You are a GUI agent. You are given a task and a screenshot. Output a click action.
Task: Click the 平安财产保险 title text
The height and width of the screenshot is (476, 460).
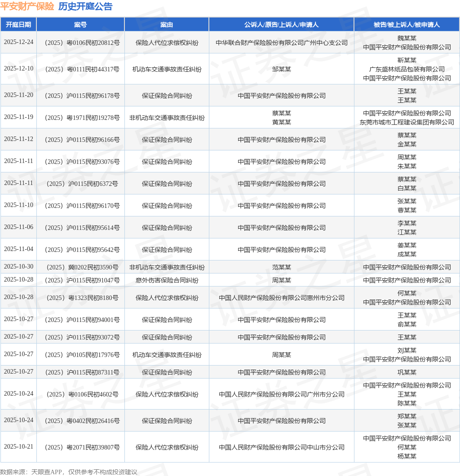tap(27, 6)
